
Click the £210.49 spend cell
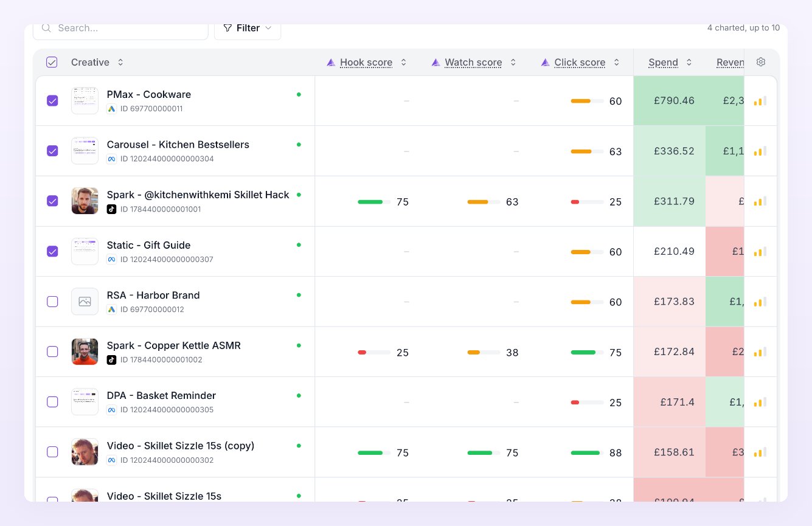click(670, 251)
